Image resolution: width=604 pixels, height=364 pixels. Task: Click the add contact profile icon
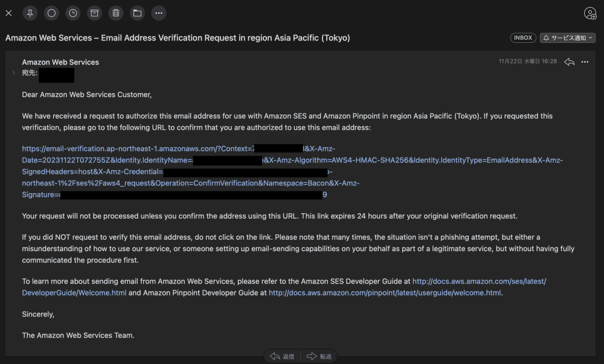click(x=590, y=13)
